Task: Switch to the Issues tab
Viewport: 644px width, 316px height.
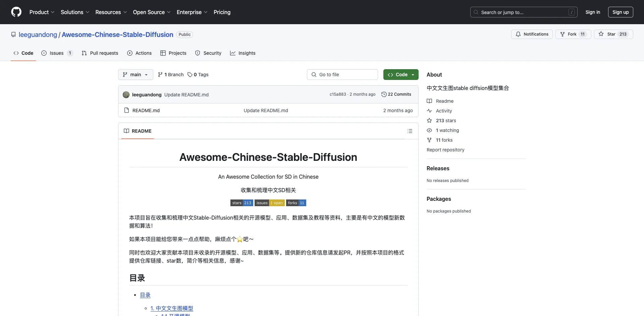Action: click(x=57, y=53)
